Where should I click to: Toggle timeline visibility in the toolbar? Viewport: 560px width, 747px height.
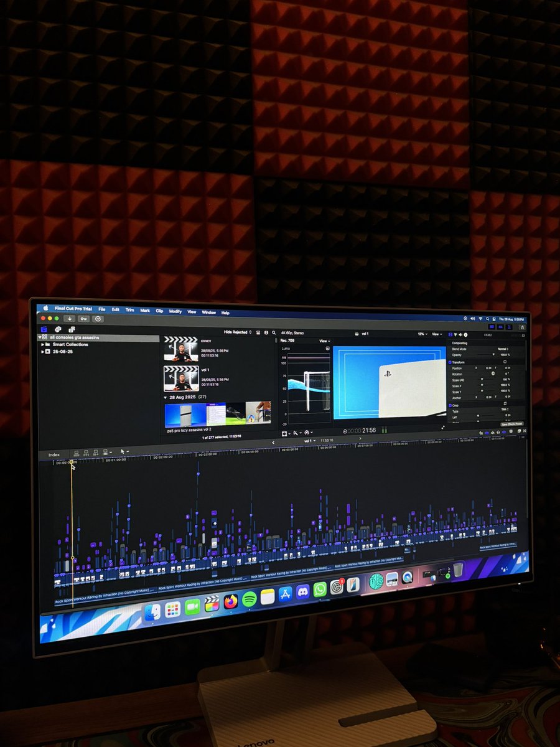click(x=501, y=327)
